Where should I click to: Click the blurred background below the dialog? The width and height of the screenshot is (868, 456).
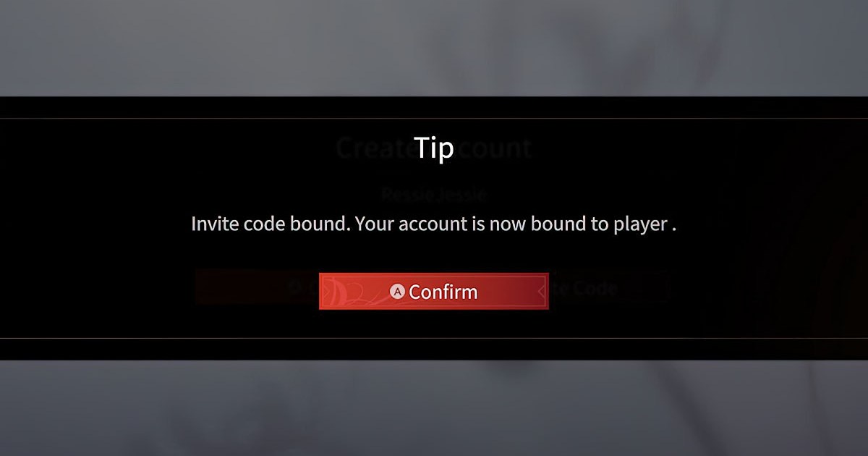click(x=434, y=408)
